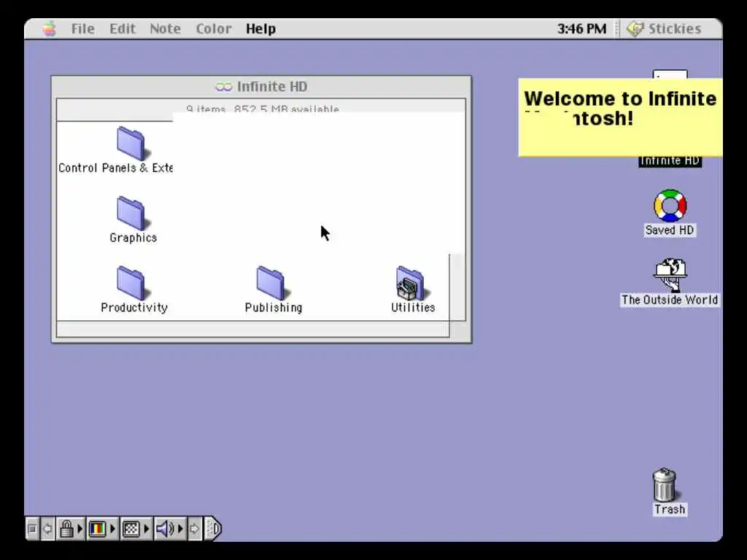Click the 3:46 PM menu bar clock
The height and width of the screenshot is (560, 747).
(x=581, y=29)
